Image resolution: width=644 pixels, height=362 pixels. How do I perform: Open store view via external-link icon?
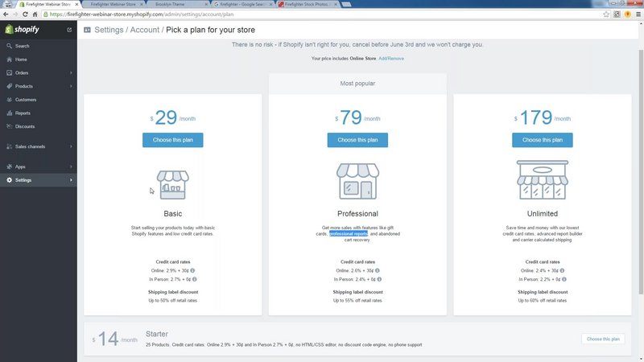pyautogui.click(x=69, y=30)
